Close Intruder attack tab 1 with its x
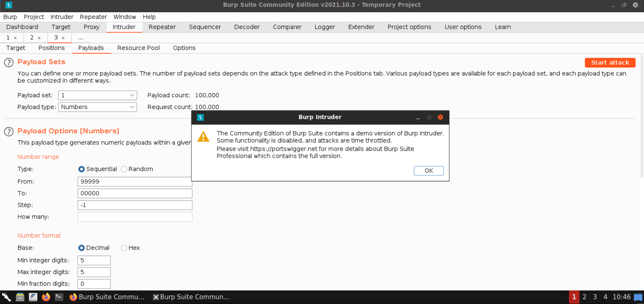Image resolution: width=644 pixels, height=304 pixels. (15, 38)
